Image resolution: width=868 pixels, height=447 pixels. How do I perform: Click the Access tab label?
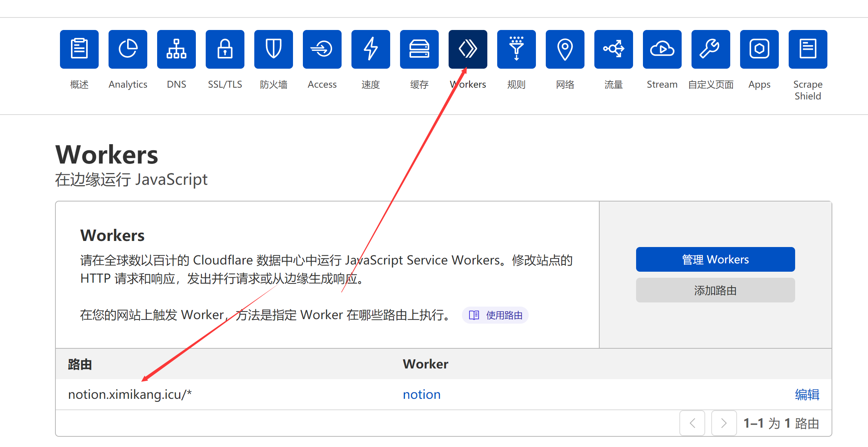[x=322, y=84]
